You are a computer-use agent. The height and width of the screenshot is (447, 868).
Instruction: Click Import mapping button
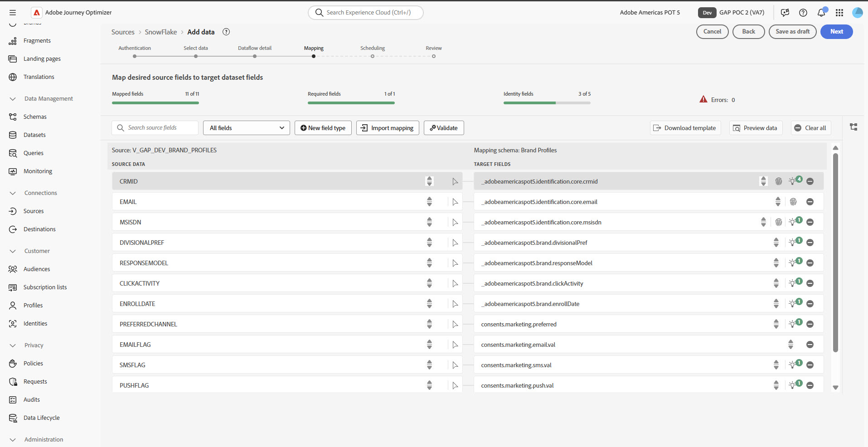pos(388,128)
